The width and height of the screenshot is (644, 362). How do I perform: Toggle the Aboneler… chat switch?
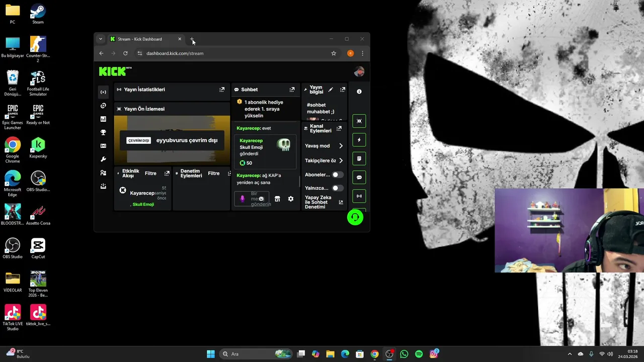point(338,174)
